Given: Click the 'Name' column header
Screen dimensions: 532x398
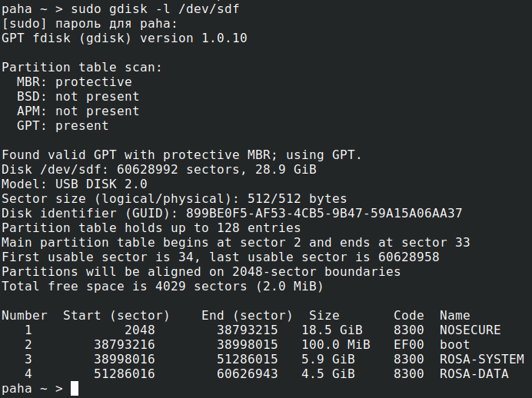Looking at the screenshot, I should (x=454, y=315).
